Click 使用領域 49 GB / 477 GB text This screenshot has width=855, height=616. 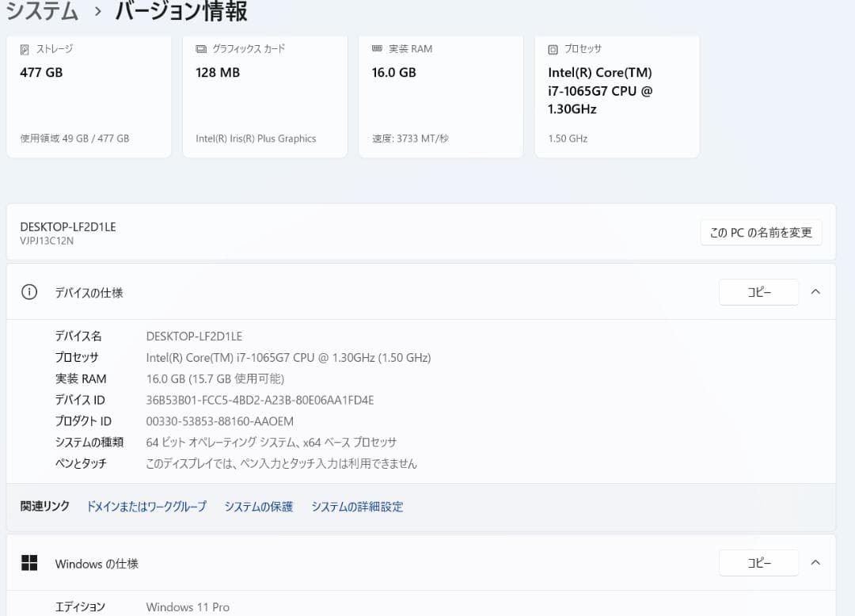click(74, 139)
